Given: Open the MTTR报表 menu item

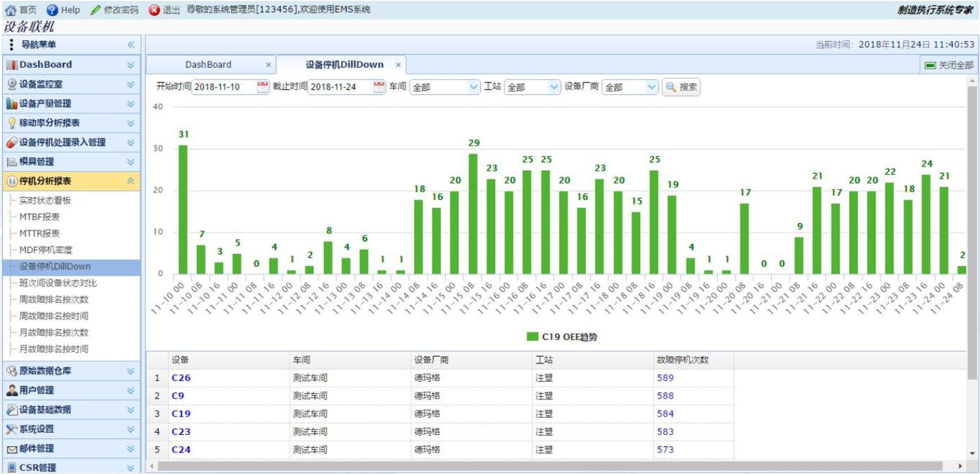Looking at the screenshot, I should pos(39,233).
